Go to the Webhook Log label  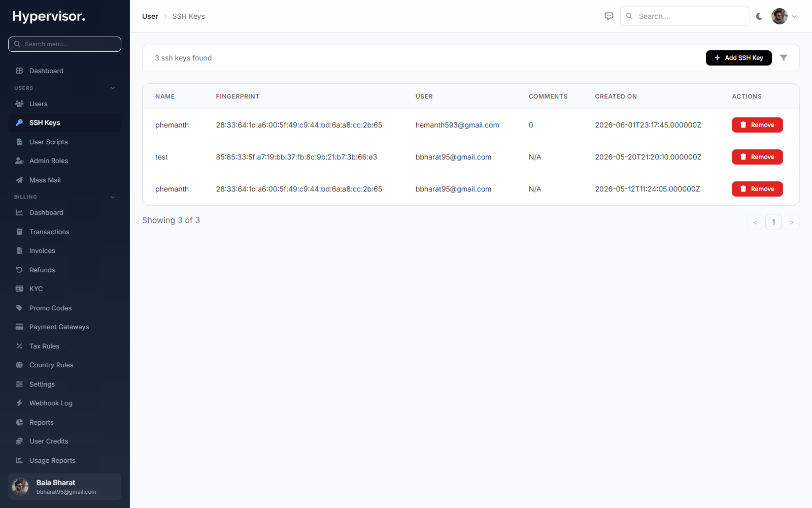pyautogui.click(x=51, y=403)
